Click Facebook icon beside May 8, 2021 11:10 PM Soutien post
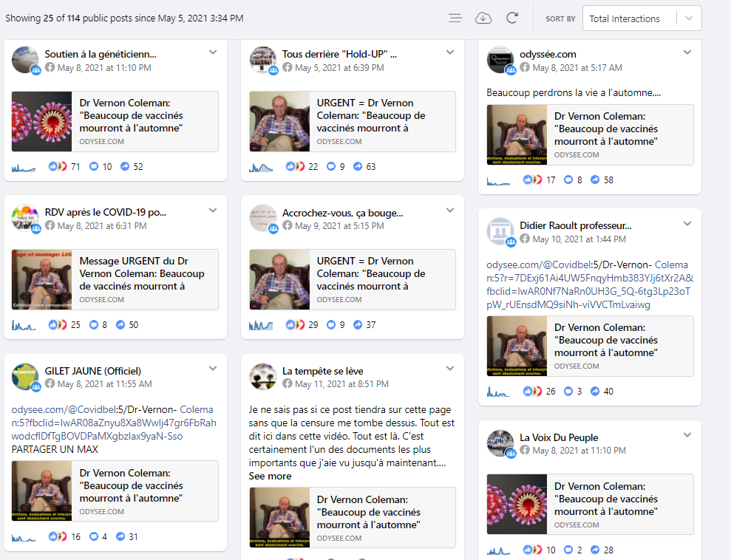Screen dimensions: 731x560 50,67
